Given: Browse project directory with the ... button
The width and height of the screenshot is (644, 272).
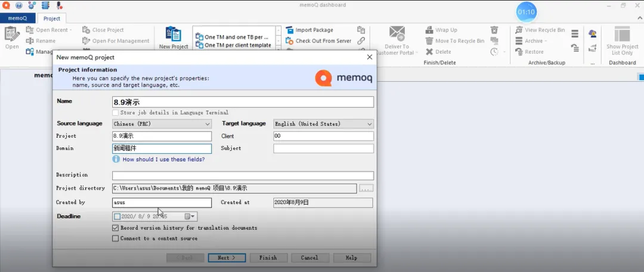Looking at the screenshot, I should [x=366, y=188].
